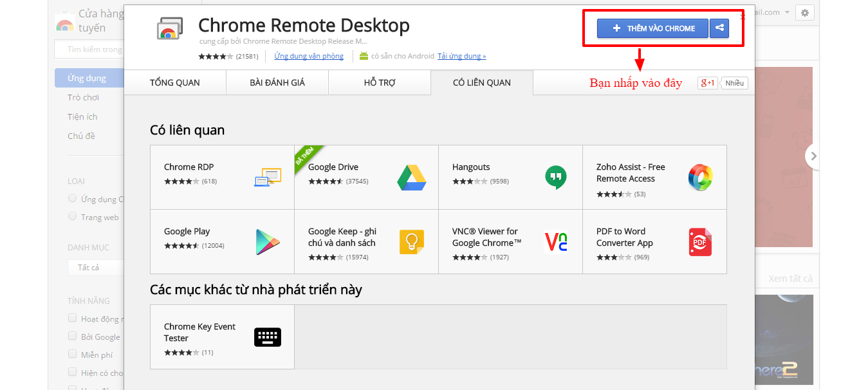
Task: Click the Xem tất cả link
Action: (790, 279)
